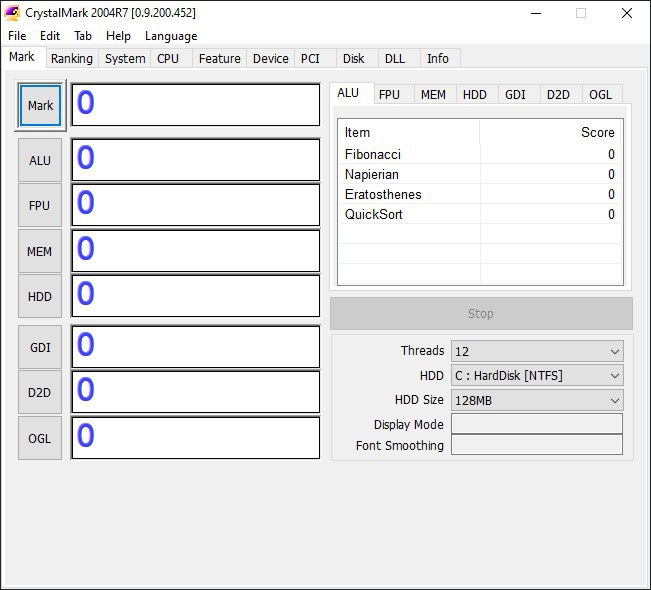Select the top-level Mark tab

pyautogui.click(x=22, y=57)
